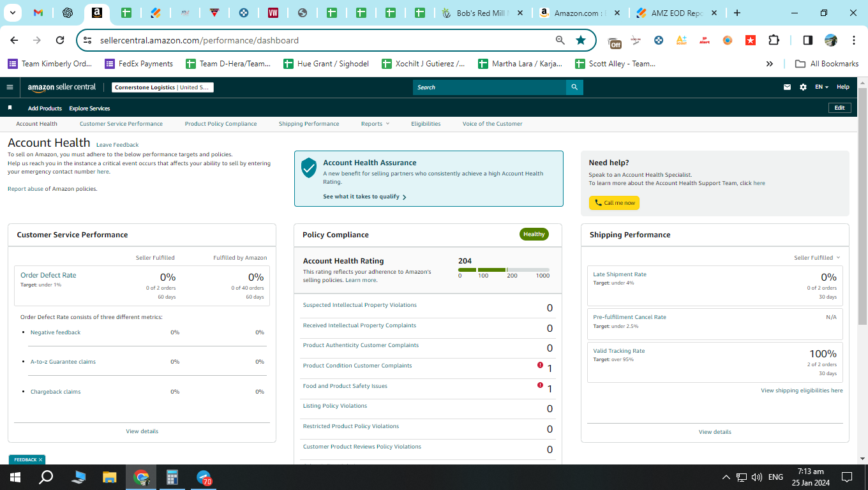The width and height of the screenshot is (868, 490).
Task: Click the Amazon Seller Central logo
Action: coord(62,87)
